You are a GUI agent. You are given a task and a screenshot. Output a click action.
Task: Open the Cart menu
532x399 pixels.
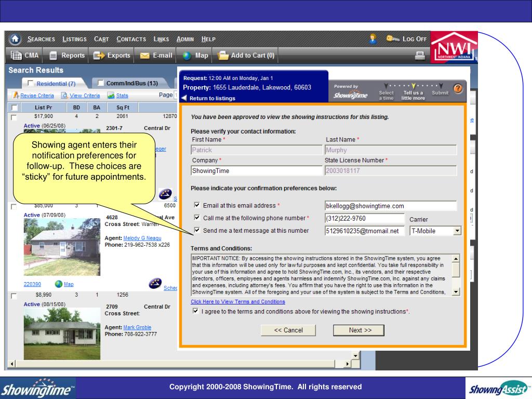click(x=101, y=39)
